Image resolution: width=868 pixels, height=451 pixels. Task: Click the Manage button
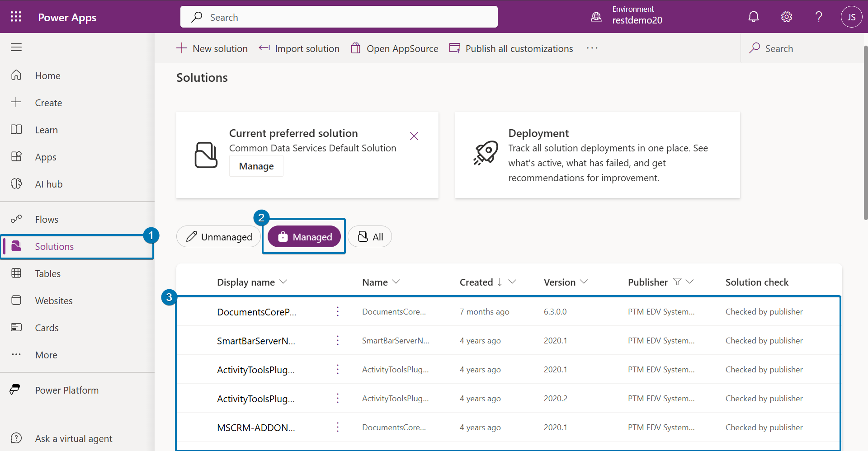coord(256,166)
